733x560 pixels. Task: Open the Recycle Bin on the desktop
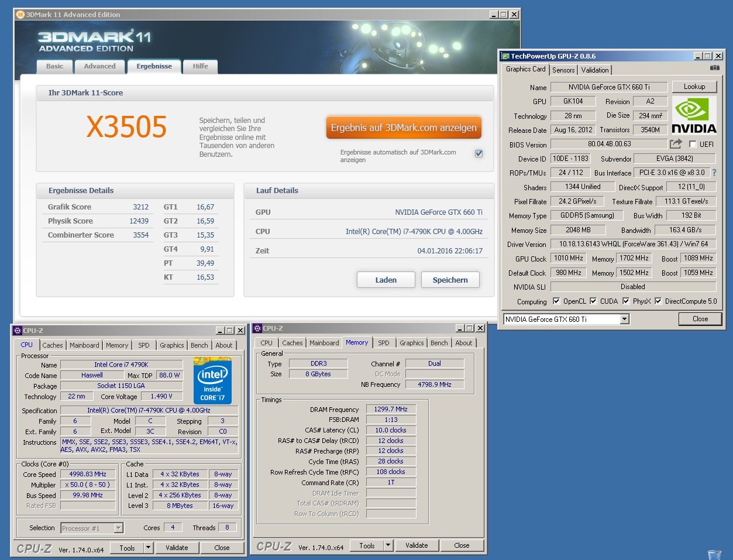click(714, 554)
